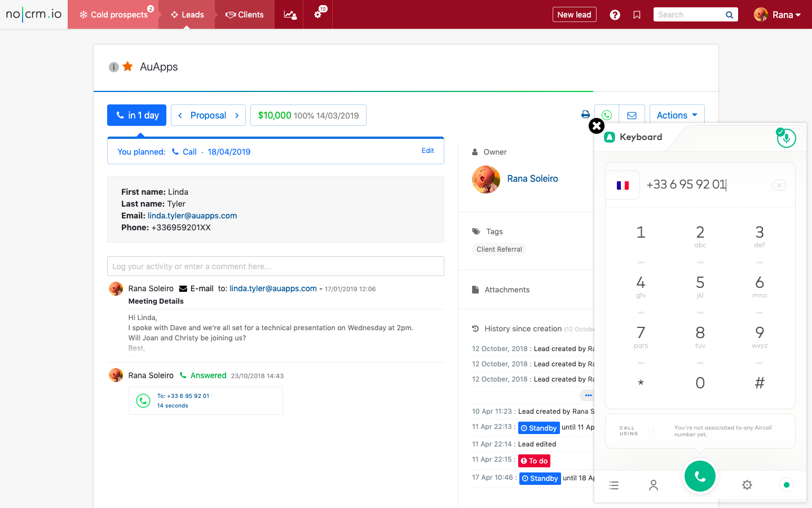Open the French flag country selector
The image size is (812, 508).
click(623, 185)
